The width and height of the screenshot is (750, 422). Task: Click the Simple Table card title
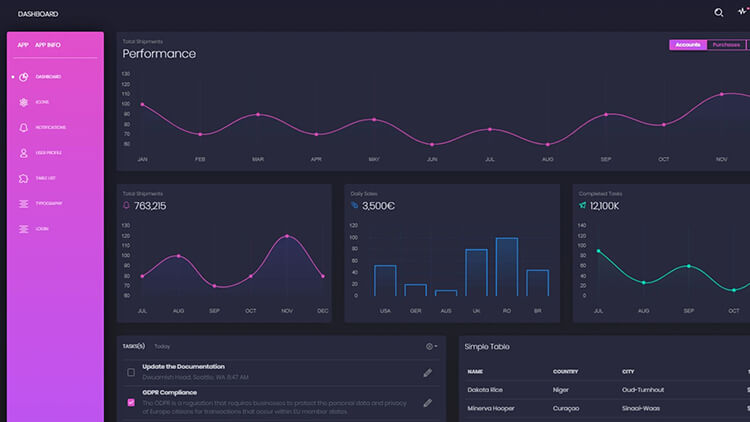(487, 347)
